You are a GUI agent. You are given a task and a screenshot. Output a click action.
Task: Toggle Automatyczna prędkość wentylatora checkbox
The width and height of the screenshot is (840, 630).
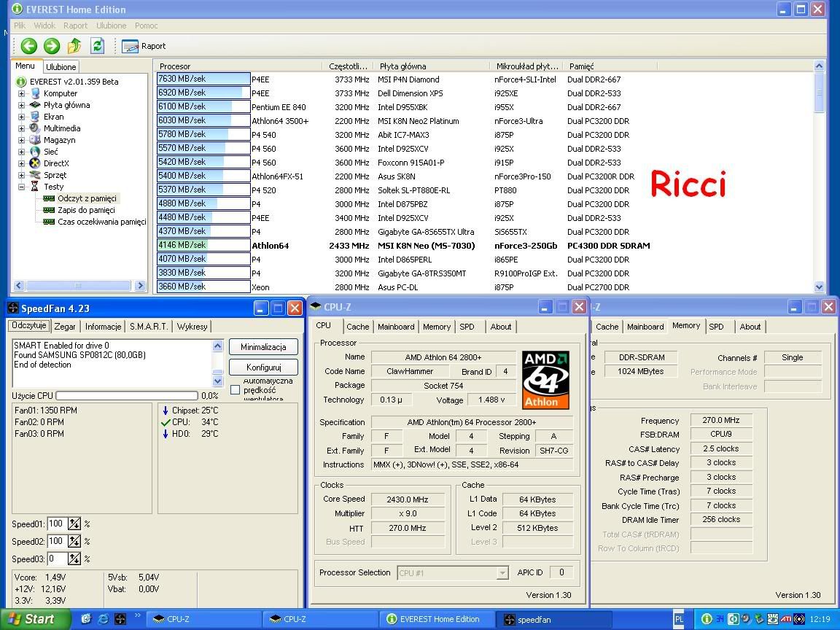tap(235, 390)
